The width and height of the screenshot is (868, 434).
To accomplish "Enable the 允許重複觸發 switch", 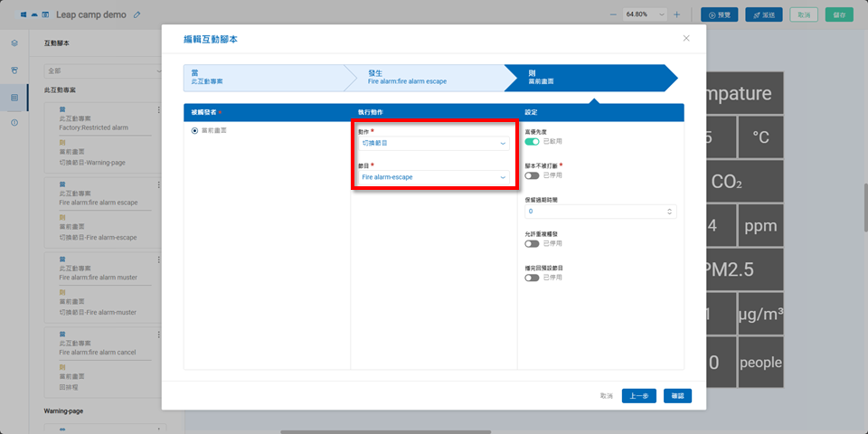I will (x=532, y=243).
